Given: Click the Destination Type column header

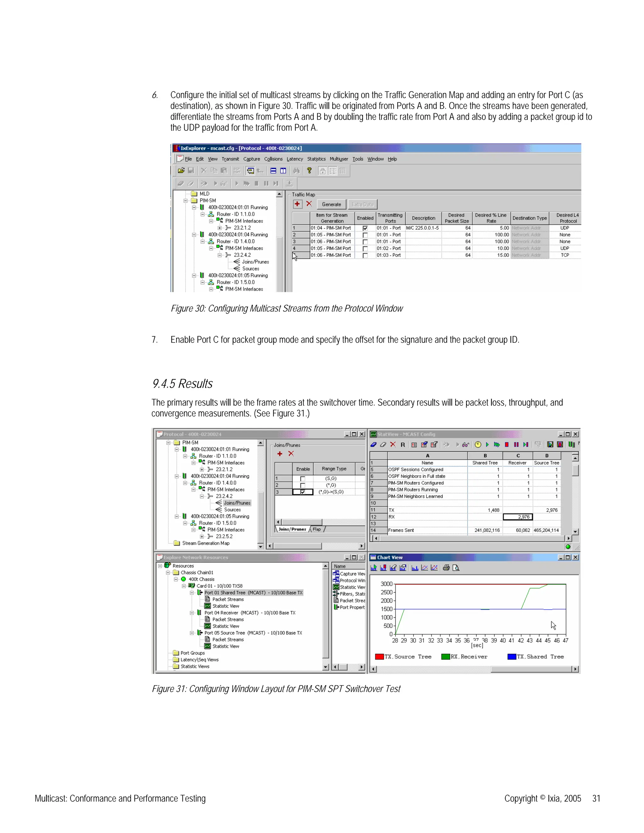Looking at the screenshot, I should click(x=530, y=218).
